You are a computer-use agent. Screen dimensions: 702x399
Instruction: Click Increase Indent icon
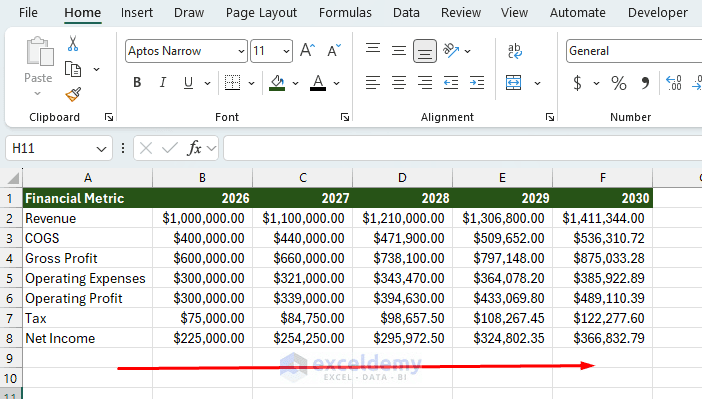(477, 83)
